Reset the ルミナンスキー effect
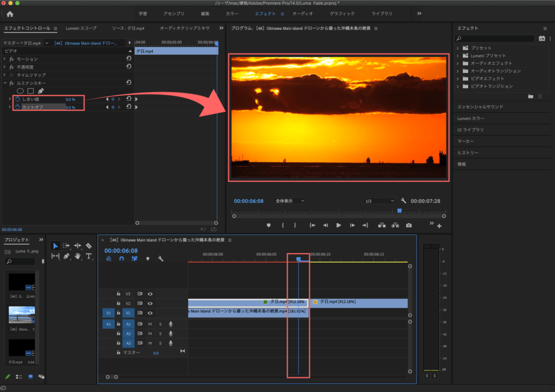555x392 pixels. 129,82
